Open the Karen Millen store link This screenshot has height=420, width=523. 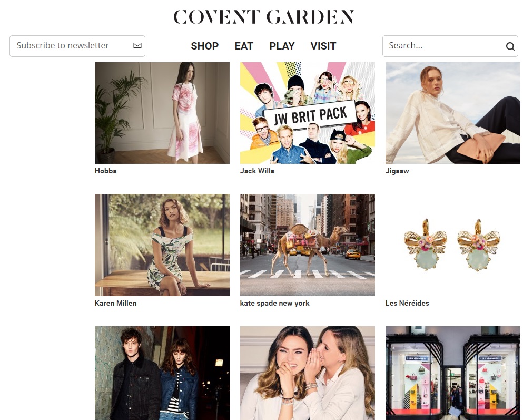point(116,303)
